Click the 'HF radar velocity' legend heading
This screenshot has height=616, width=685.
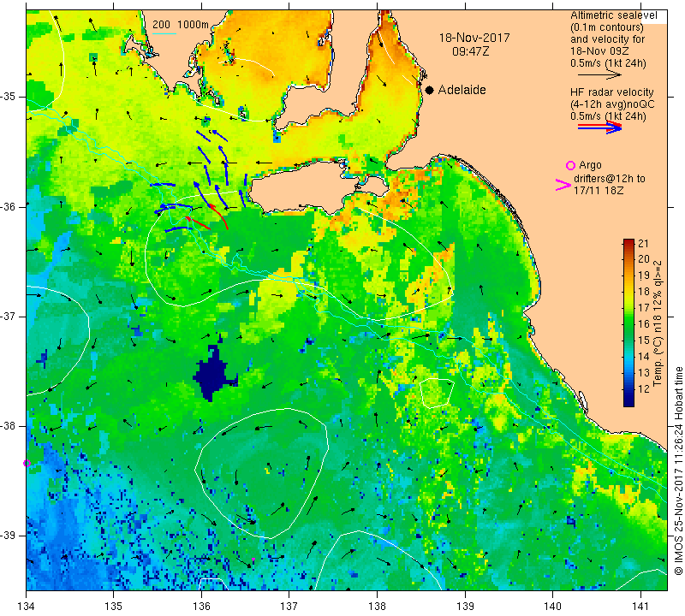point(611,92)
